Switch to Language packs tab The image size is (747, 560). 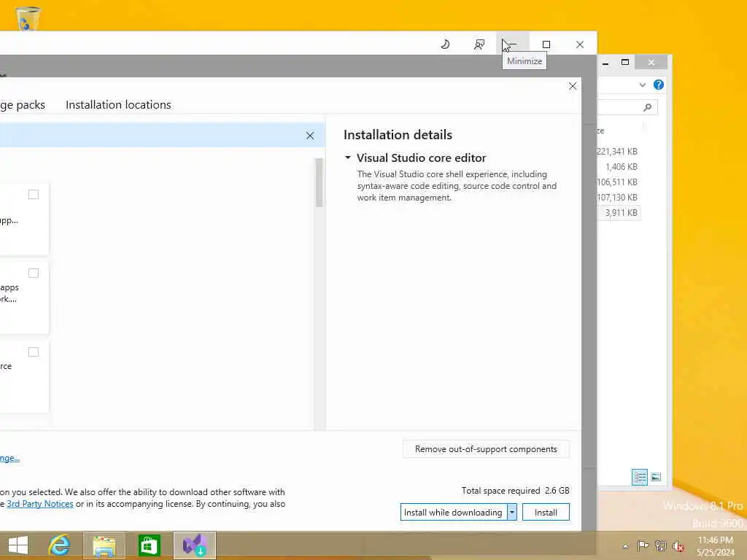click(x=23, y=105)
